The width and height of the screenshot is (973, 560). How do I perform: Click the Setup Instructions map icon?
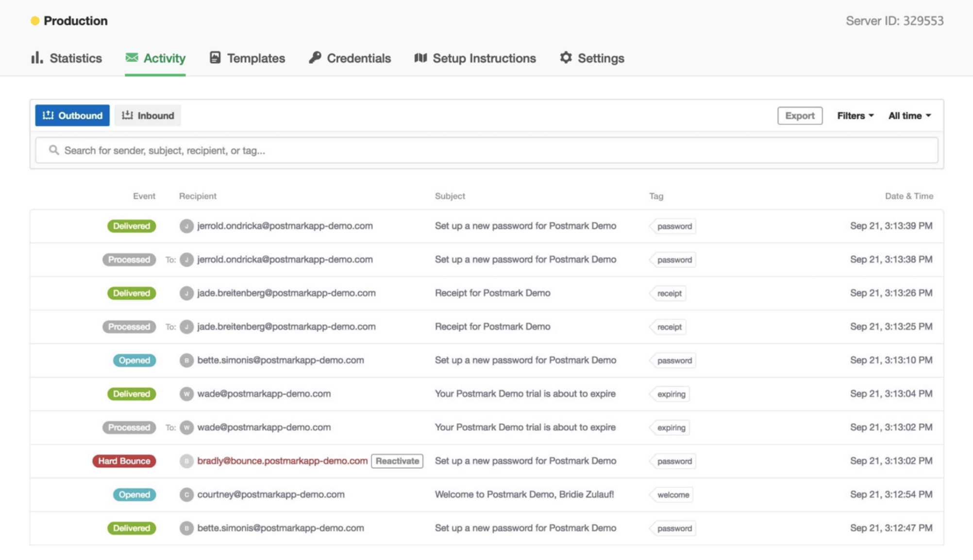(x=420, y=58)
